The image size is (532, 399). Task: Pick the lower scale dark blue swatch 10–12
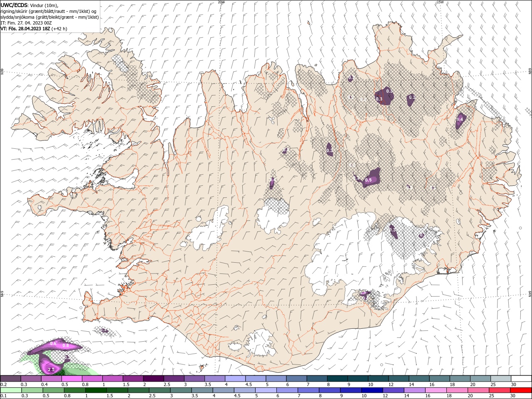[x=372, y=390]
